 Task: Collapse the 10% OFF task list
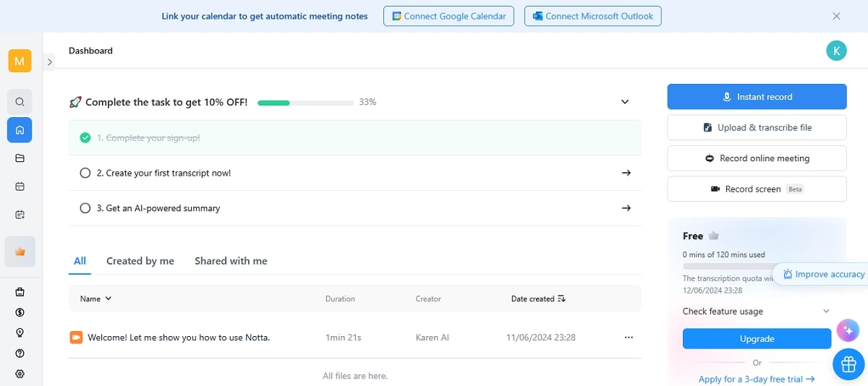coord(625,102)
